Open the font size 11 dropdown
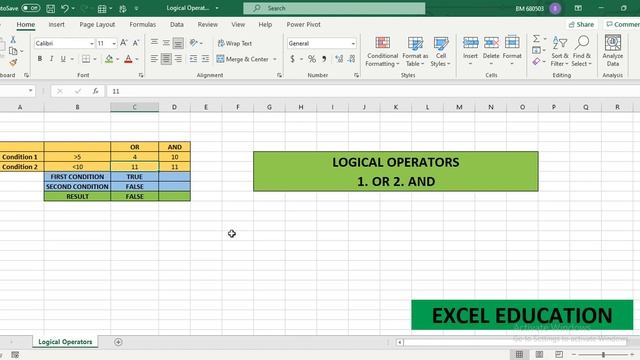This screenshot has height=360, width=640. coord(114,43)
